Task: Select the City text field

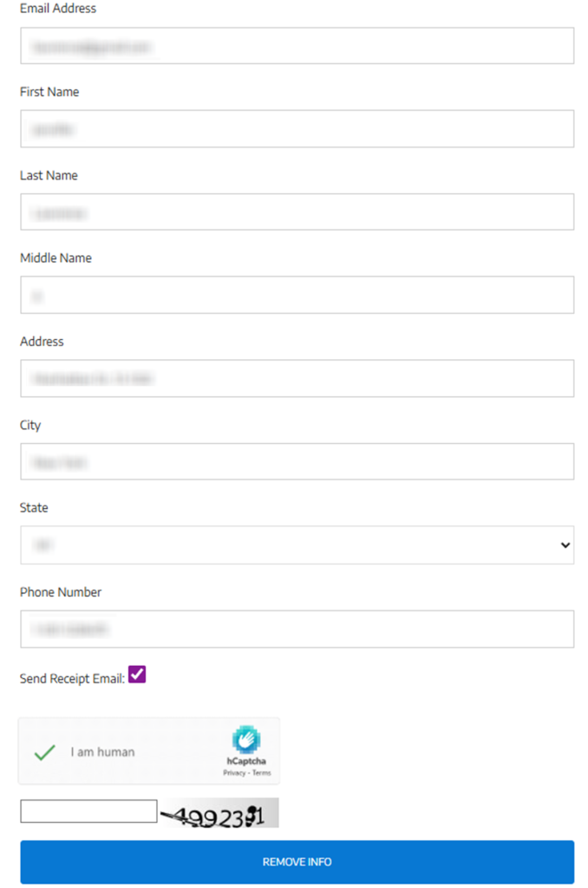Action: tap(297, 461)
